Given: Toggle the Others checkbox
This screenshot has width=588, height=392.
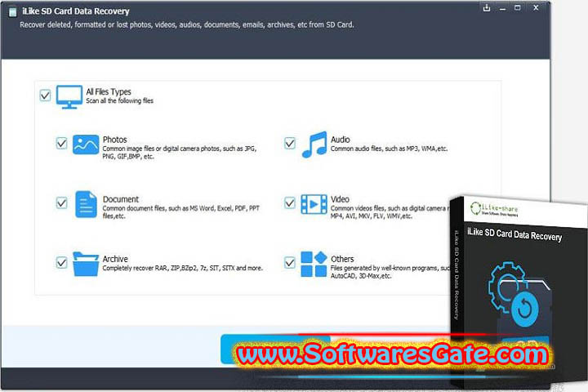Looking at the screenshot, I should click(x=289, y=262).
